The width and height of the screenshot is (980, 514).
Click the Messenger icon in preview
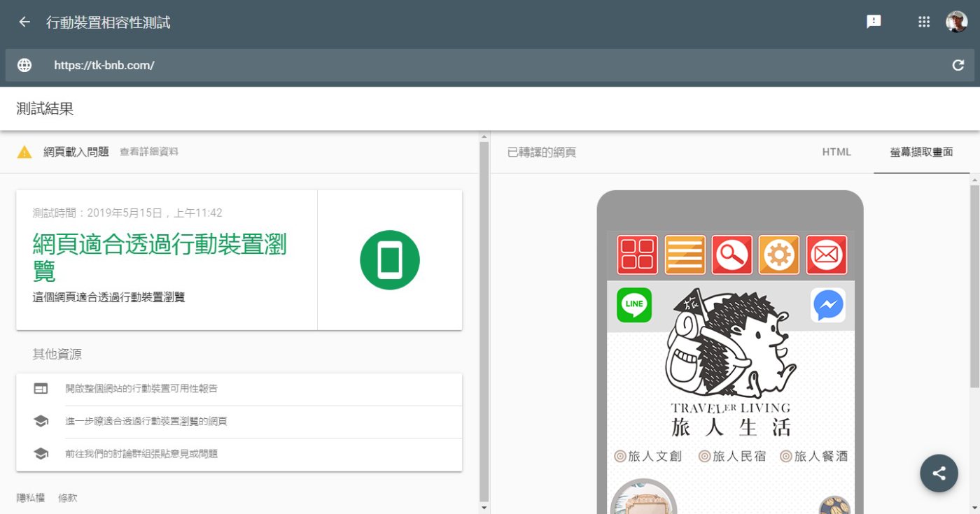827,305
